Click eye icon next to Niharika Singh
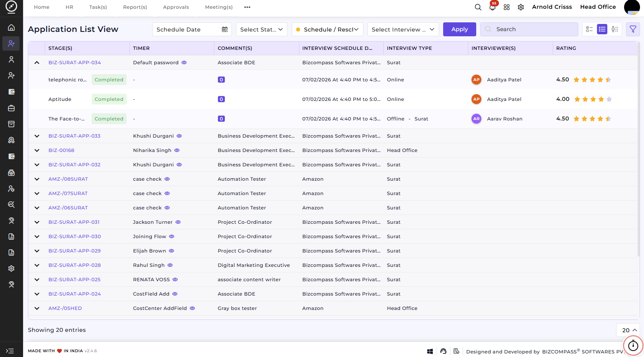 (177, 150)
